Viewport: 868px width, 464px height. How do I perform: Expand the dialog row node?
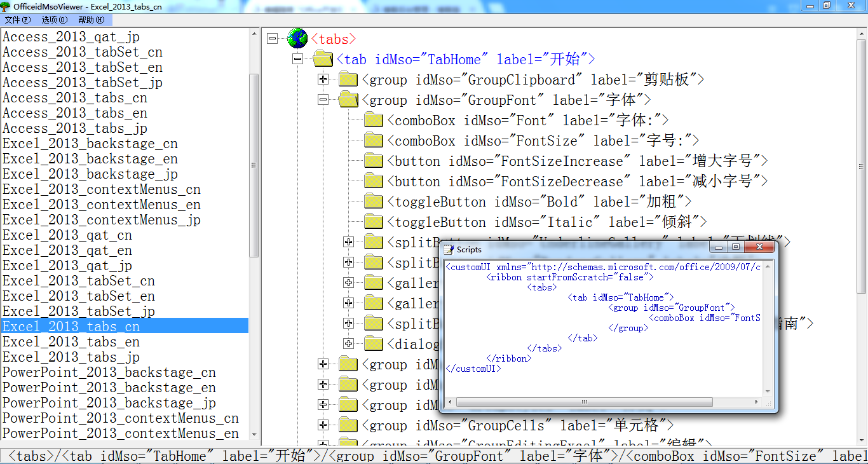348,343
